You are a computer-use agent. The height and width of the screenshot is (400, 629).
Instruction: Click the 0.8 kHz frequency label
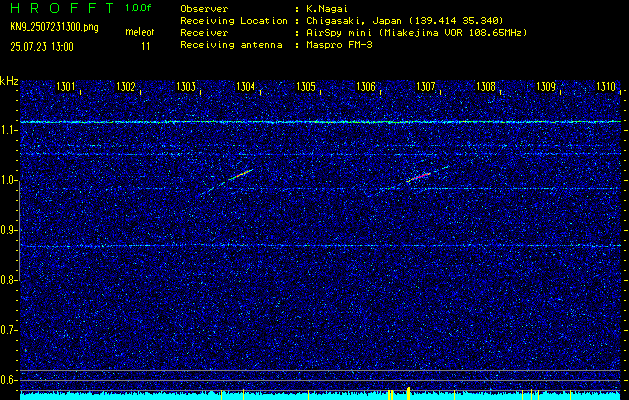(8, 280)
